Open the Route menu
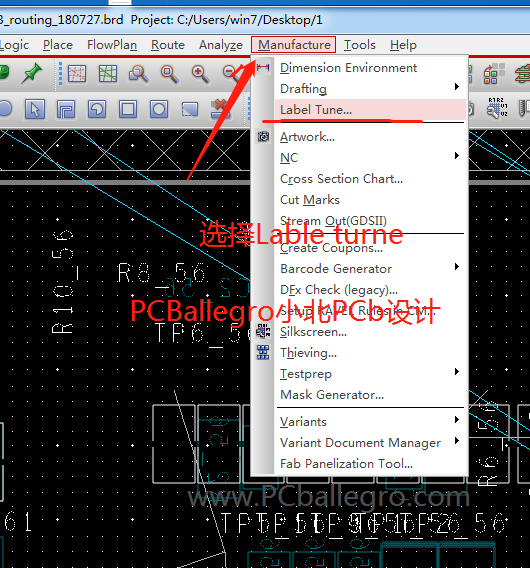530x568 pixels. point(168,45)
